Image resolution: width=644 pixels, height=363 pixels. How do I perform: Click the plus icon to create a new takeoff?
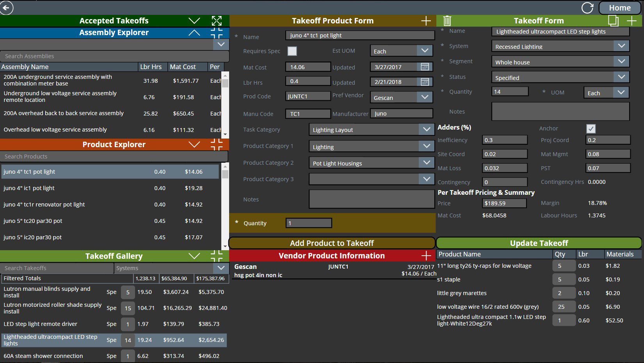(632, 20)
